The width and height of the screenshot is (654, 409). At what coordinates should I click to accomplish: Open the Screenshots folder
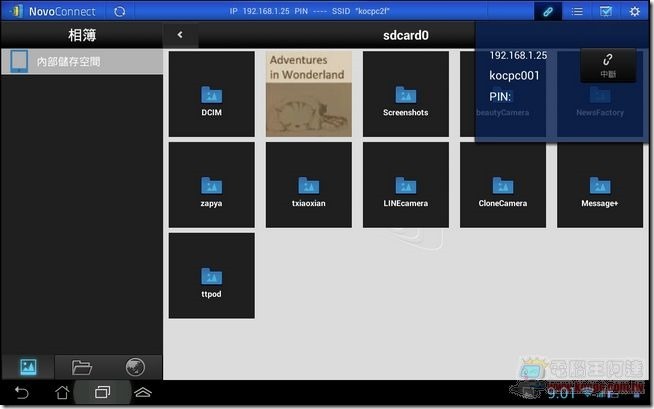coord(406,94)
